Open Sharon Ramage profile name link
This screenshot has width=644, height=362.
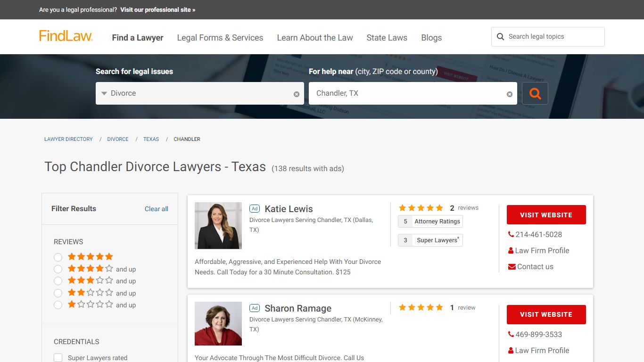tap(298, 308)
